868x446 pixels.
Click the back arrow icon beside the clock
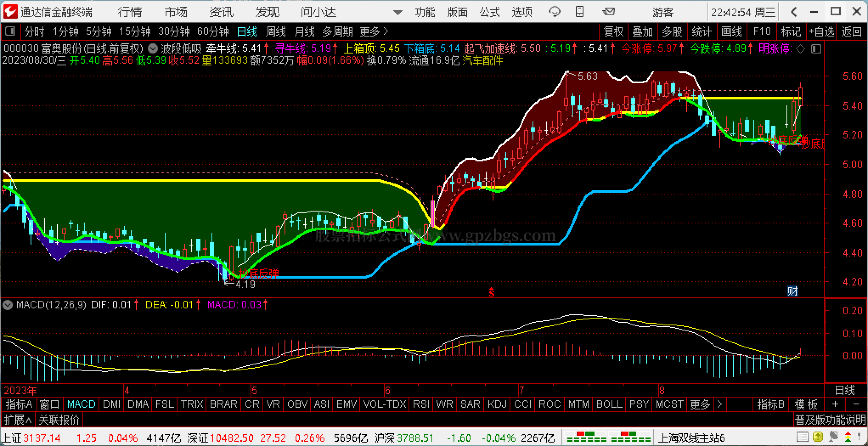794,12
